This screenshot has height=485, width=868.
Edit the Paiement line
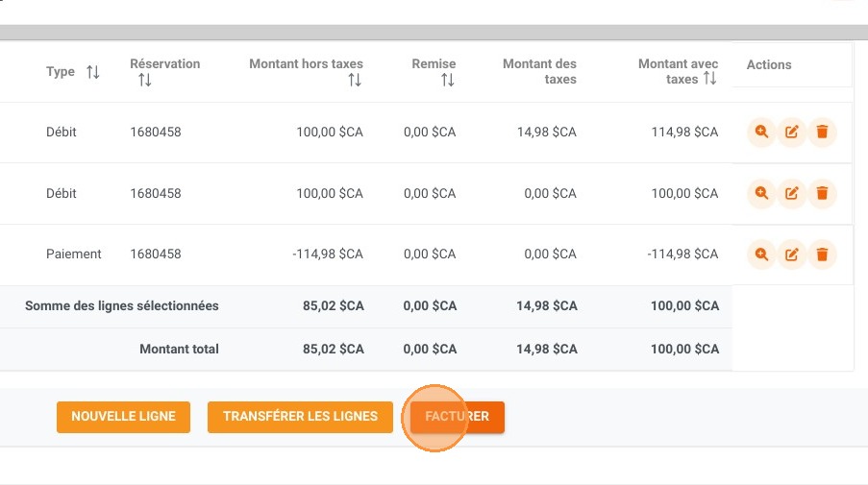792,254
